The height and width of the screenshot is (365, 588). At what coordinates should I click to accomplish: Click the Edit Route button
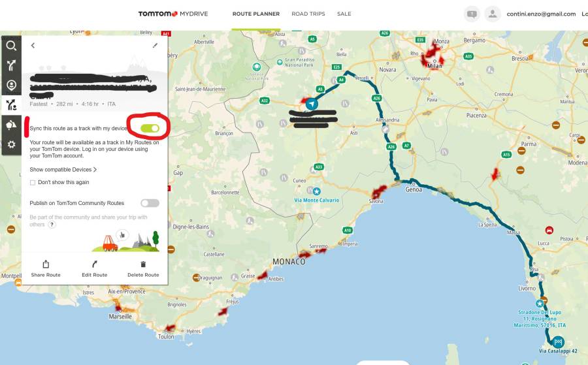pyautogui.click(x=95, y=268)
